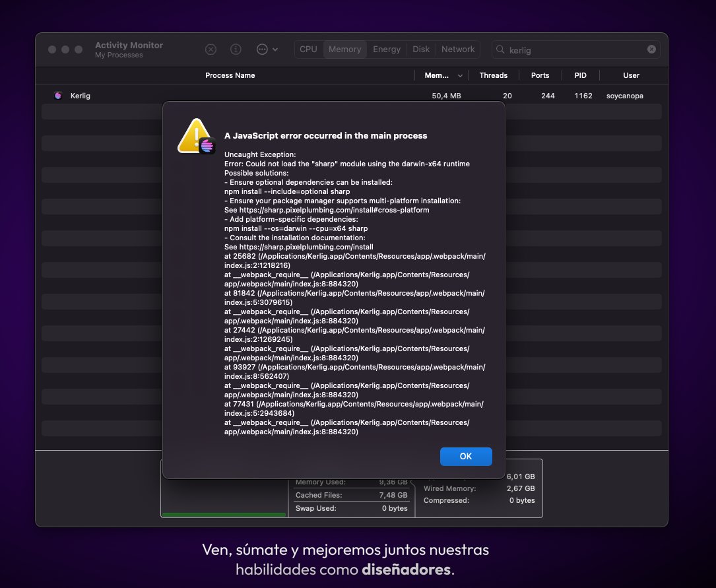Click the Cached Files value 7,48 GB
Image resolution: width=716 pixels, height=588 pixels.
[x=393, y=495]
